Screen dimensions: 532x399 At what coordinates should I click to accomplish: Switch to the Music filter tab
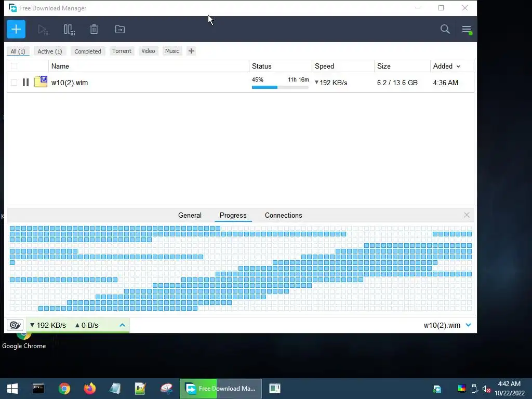[x=172, y=51]
